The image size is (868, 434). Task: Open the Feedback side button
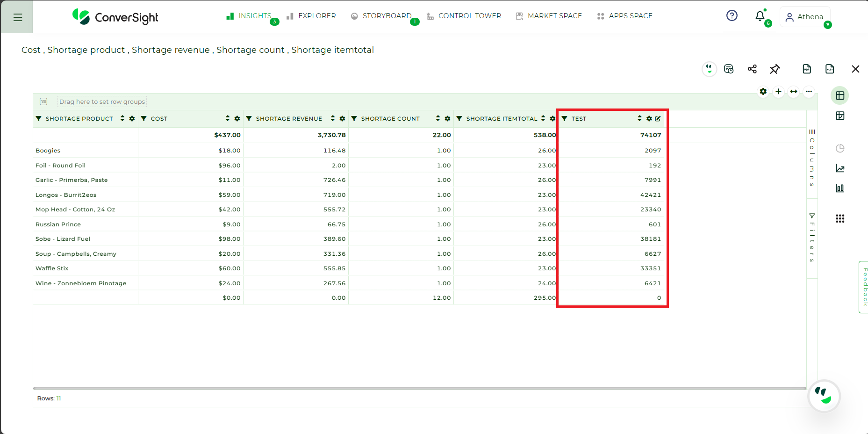[864, 287]
